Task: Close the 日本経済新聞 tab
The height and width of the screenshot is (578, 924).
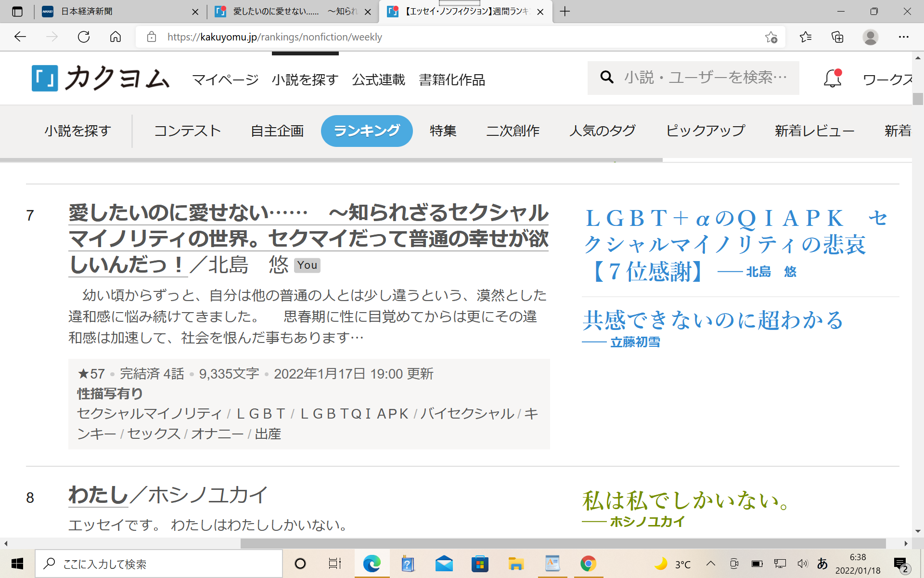Action: tap(195, 12)
